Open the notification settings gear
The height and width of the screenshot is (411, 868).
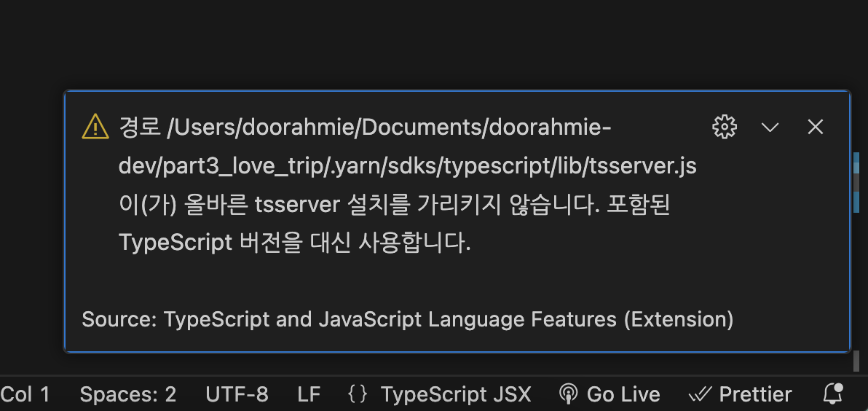[724, 128]
